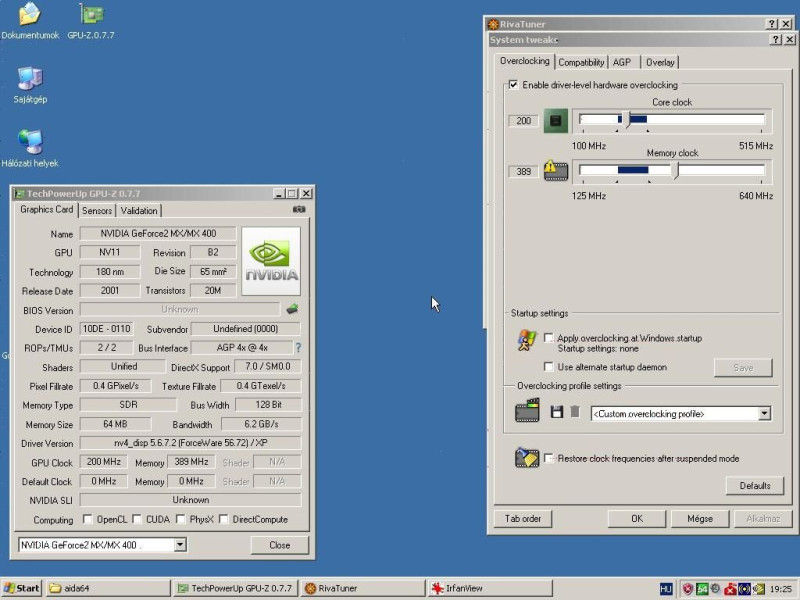The height and width of the screenshot is (600, 800).
Task: Check the PhysX computing box
Action: [180, 519]
